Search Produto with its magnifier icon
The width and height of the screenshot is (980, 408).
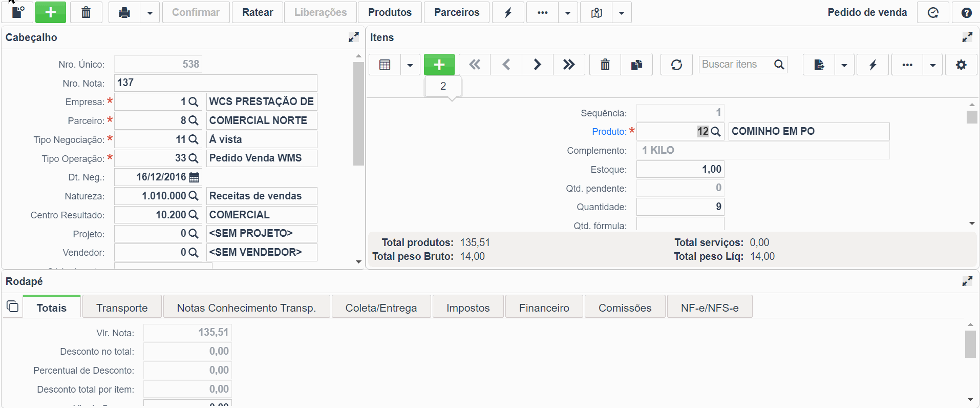coord(716,132)
